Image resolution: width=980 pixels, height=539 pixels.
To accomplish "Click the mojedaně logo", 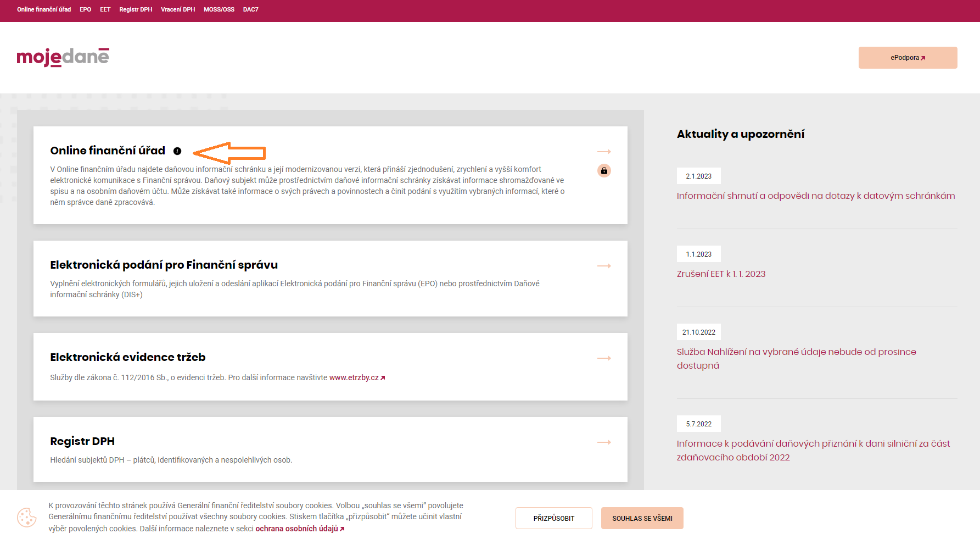I will pos(63,57).
